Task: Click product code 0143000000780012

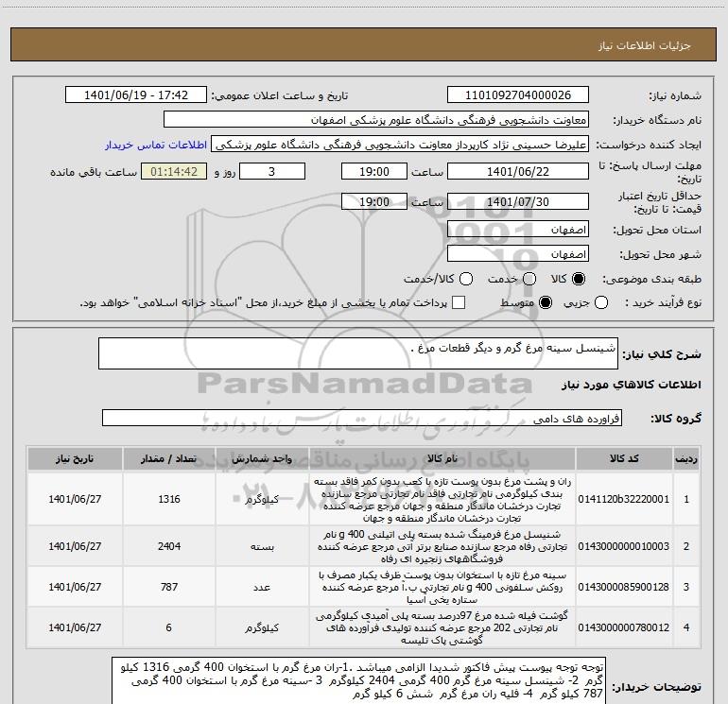Action: pyautogui.click(x=624, y=627)
